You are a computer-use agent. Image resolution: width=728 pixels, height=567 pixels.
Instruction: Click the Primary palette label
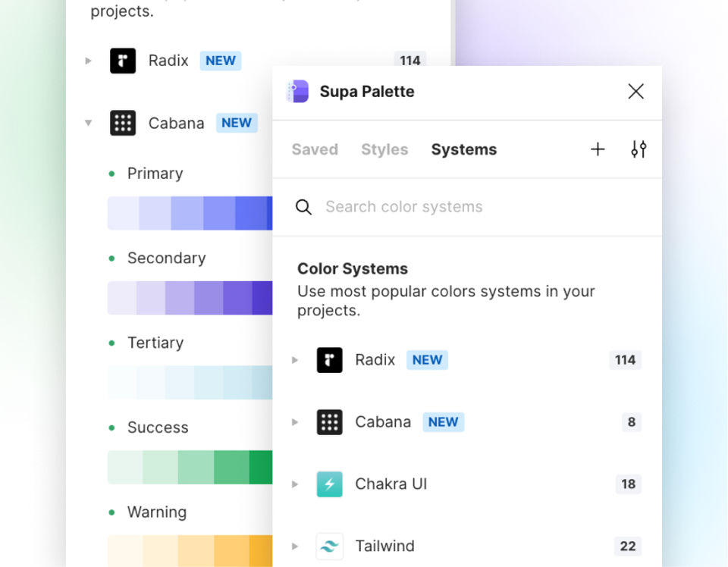(x=155, y=174)
